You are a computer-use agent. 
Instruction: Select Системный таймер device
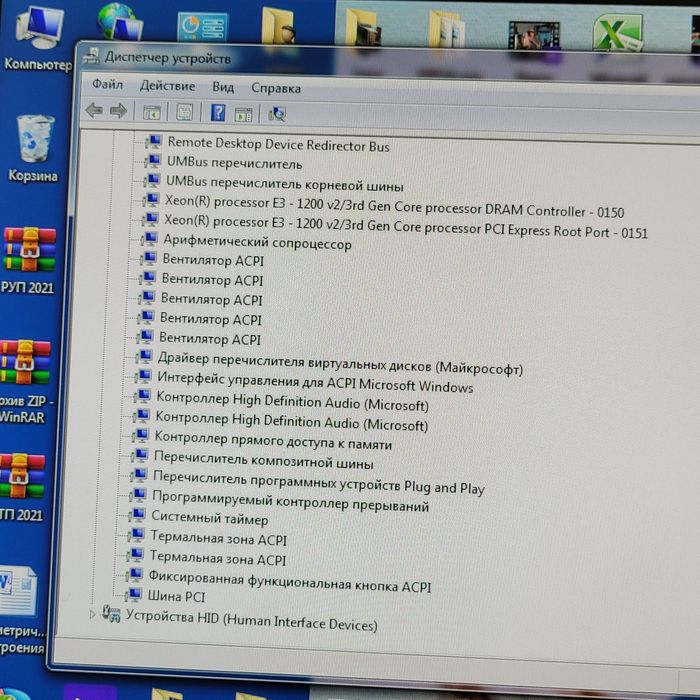click(x=209, y=518)
